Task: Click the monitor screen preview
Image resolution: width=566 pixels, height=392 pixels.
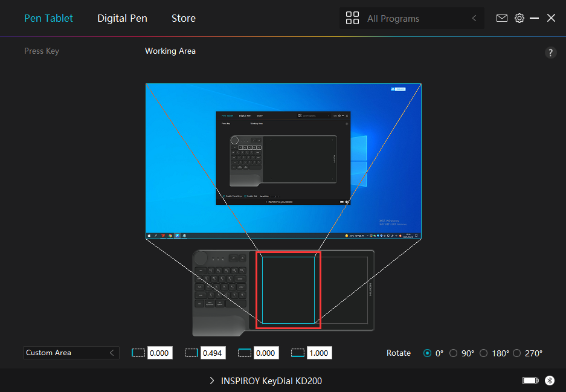Action: pyautogui.click(x=283, y=161)
